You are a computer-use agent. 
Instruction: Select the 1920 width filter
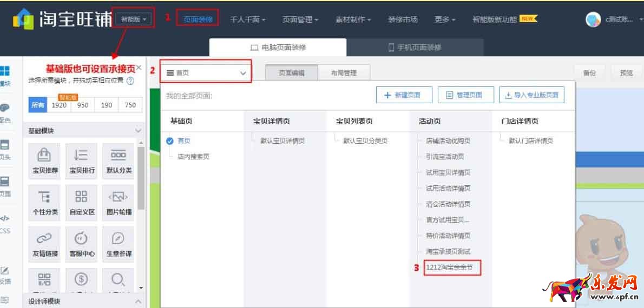[59, 105]
